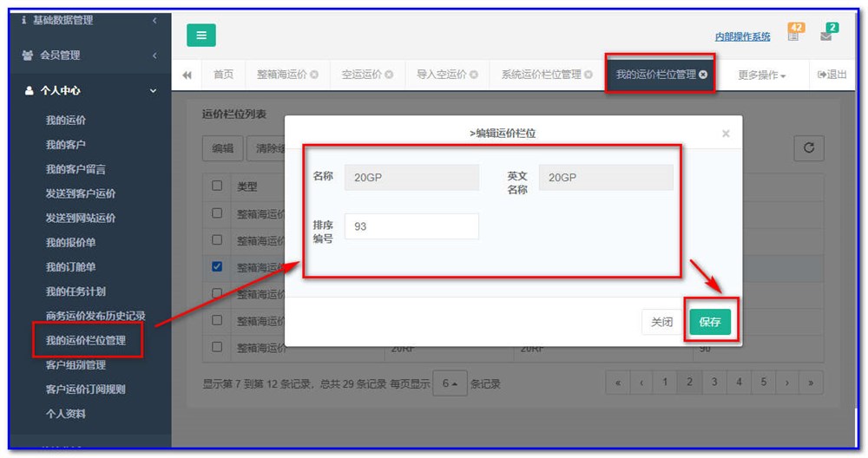Open 个人资料 in the sidebar
868x458 pixels.
point(66,414)
